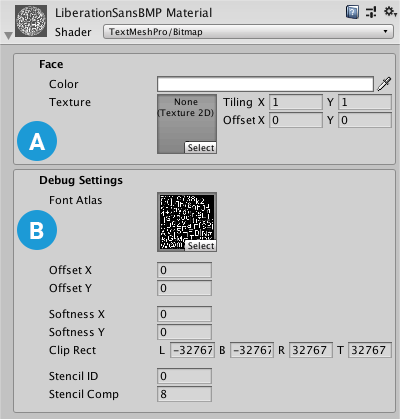Open the material help reference icon
400x419 pixels.
pyautogui.click(x=352, y=12)
